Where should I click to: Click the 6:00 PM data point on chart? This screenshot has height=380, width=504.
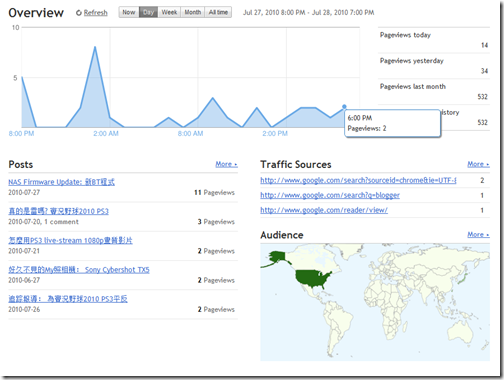click(344, 107)
